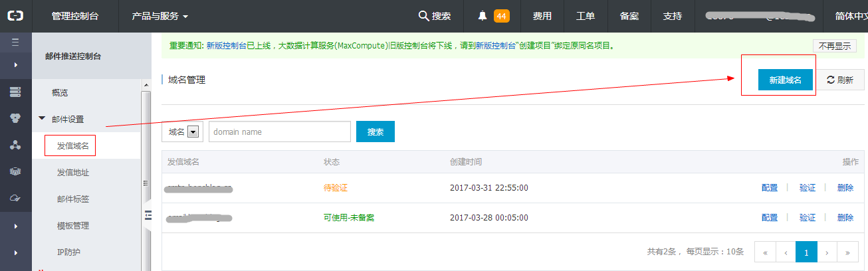868x271 pixels.
Task: Toggle the hamburger menu in the left rail
Action: 15,42
